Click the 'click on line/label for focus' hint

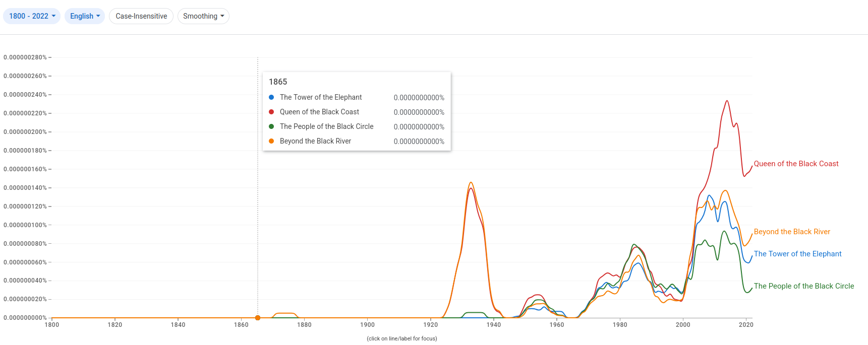402,338
